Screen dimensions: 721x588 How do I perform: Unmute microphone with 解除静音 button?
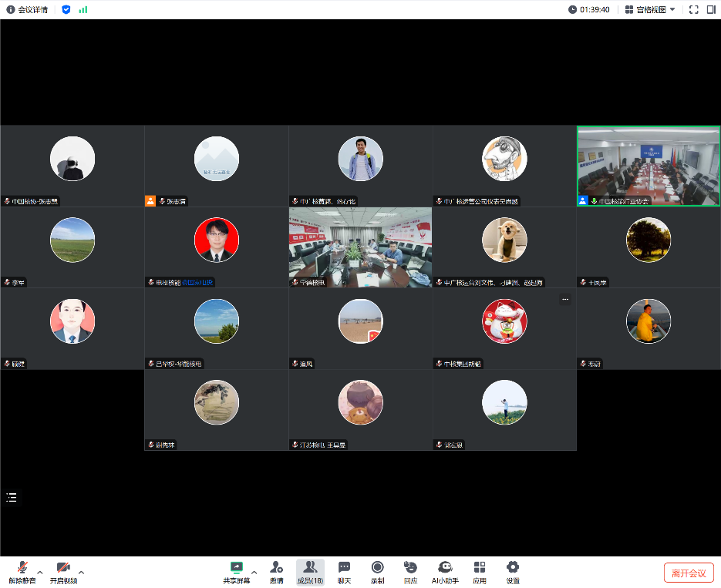(x=22, y=572)
